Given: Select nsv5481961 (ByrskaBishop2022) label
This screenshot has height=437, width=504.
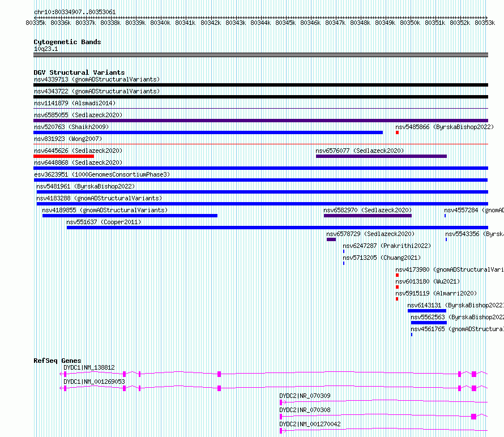Looking at the screenshot, I should (86, 186).
